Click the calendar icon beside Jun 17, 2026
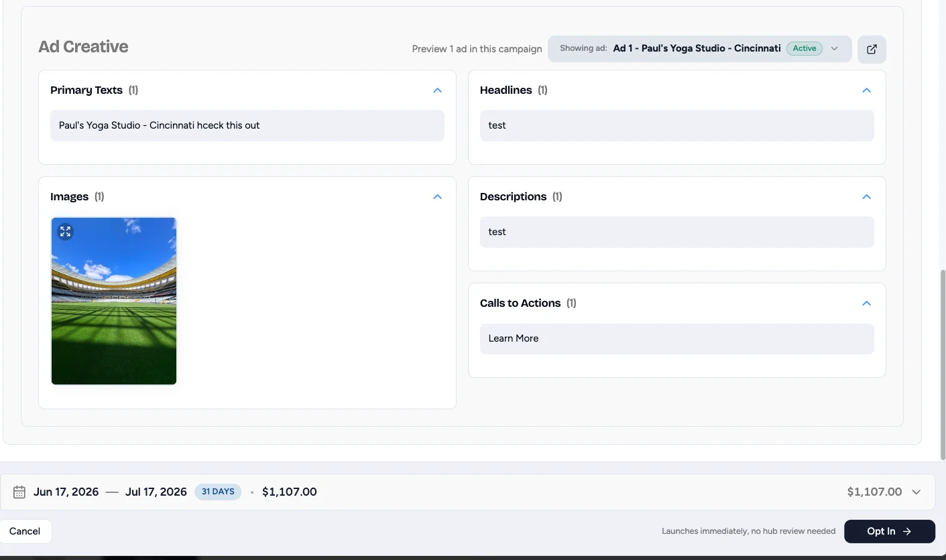 click(x=19, y=492)
